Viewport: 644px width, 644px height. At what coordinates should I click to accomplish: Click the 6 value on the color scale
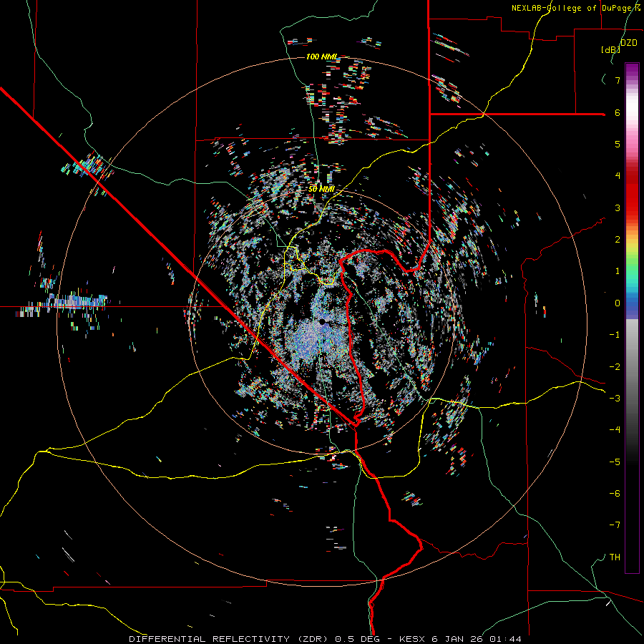click(618, 112)
